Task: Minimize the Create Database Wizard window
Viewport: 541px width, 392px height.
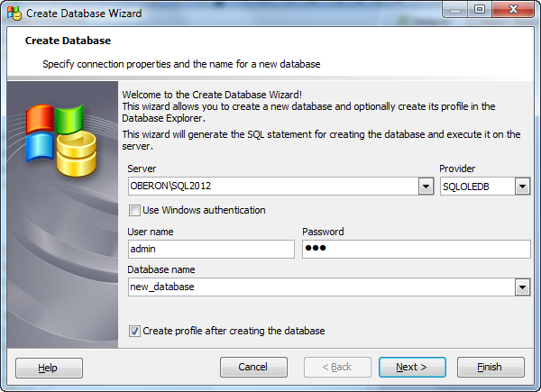Action: pyautogui.click(x=453, y=11)
